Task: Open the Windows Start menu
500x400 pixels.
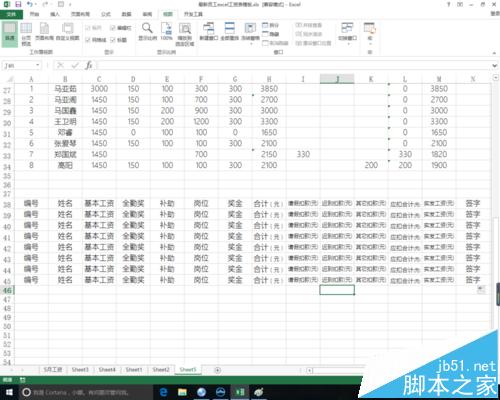Action: point(9,392)
